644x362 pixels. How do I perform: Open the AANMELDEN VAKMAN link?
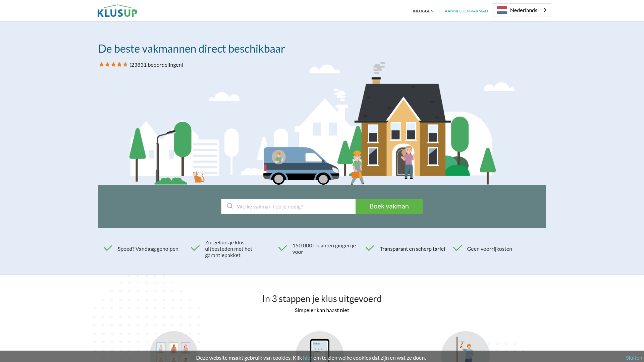(x=466, y=11)
